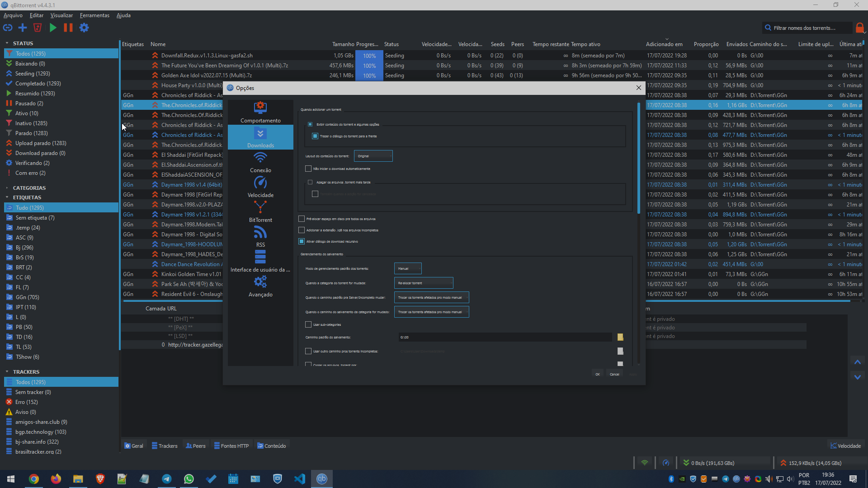Click the folder browse icon for save path
868x488 pixels.
pos(620,337)
